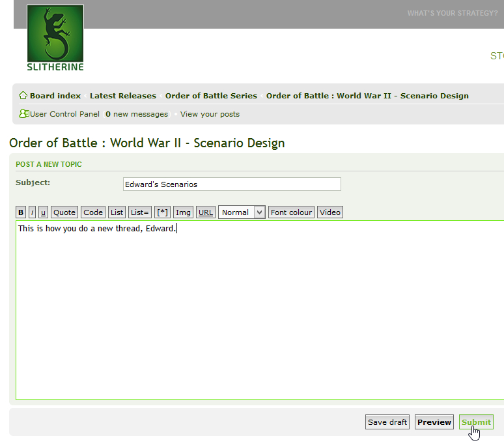Open 0 new messages link

point(137,114)
